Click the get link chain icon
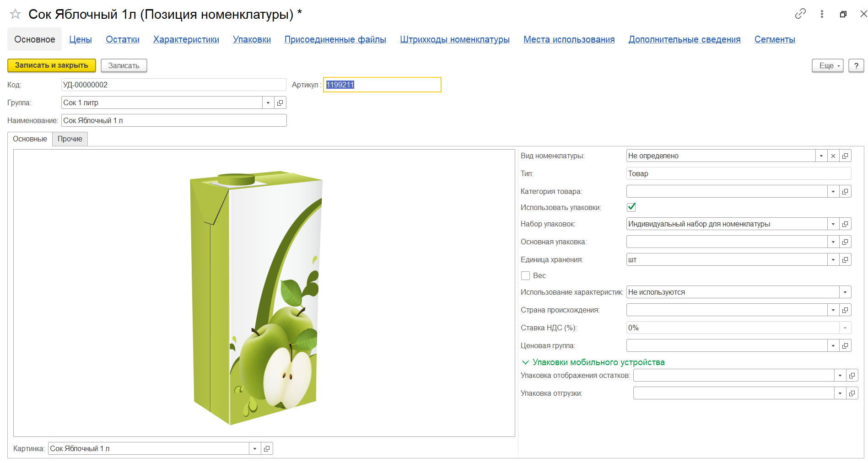This screenshot has height=463, width=868. point(800,14)
